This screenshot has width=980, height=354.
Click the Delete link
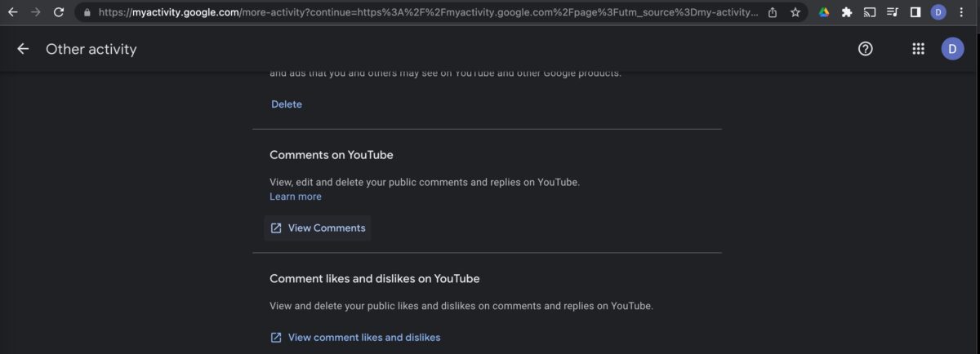point(287,104)
